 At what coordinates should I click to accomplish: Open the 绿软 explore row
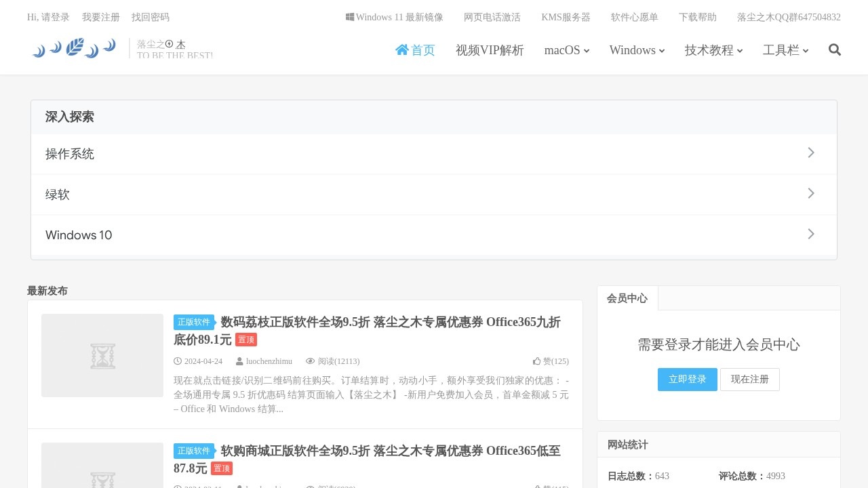[434, 195]
